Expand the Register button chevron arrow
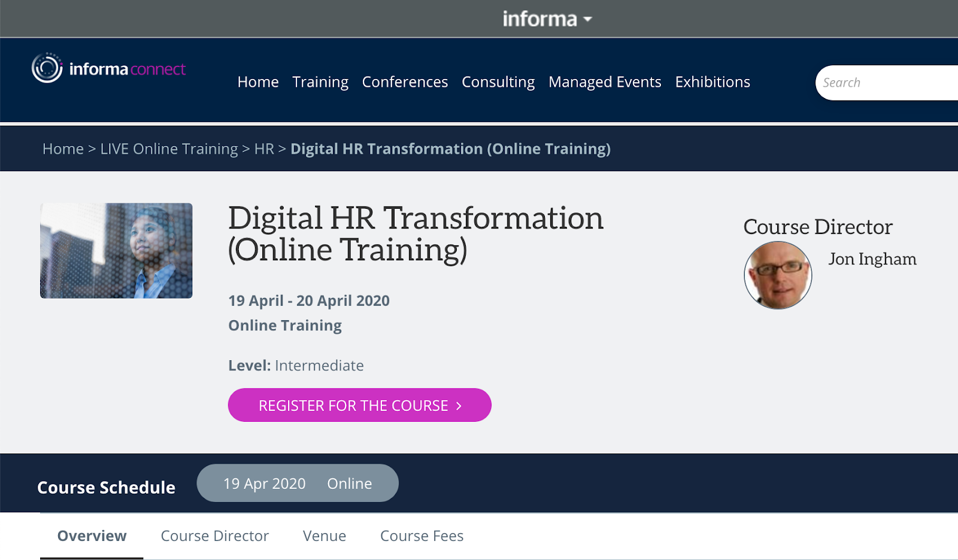Screen dimensions: 958x560 point(459,405)
